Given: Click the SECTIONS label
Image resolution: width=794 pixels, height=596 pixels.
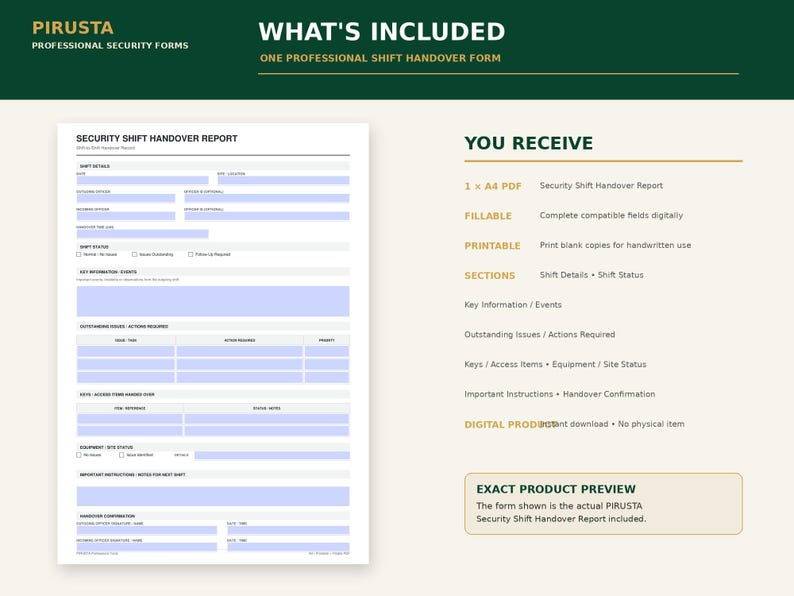Looking at the screenshot, I should point(490,275).
